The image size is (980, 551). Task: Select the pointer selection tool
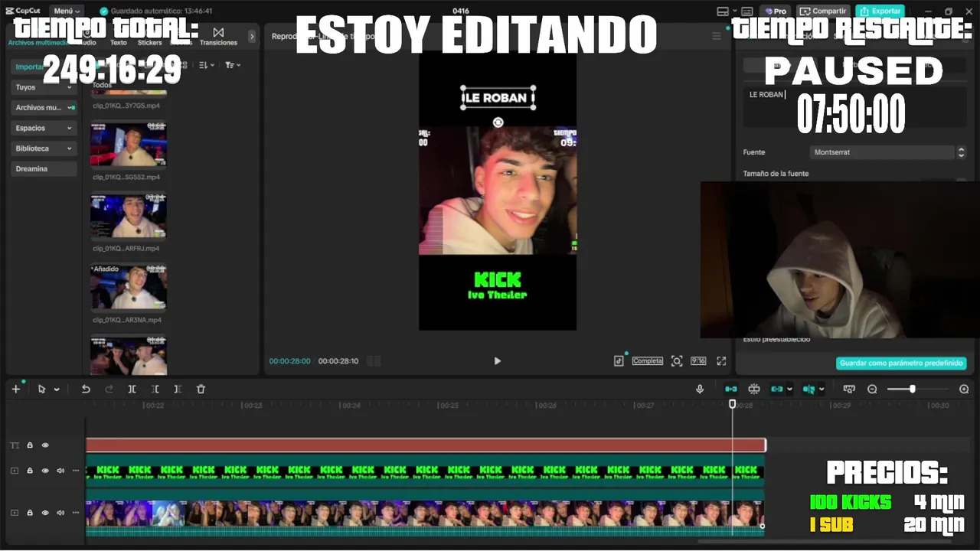point(41,389)
